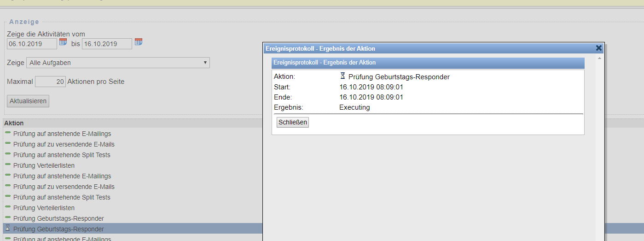Click green status icon of topmost list row
This screenshot has width=644, height=241.
[x=8, y=133]
